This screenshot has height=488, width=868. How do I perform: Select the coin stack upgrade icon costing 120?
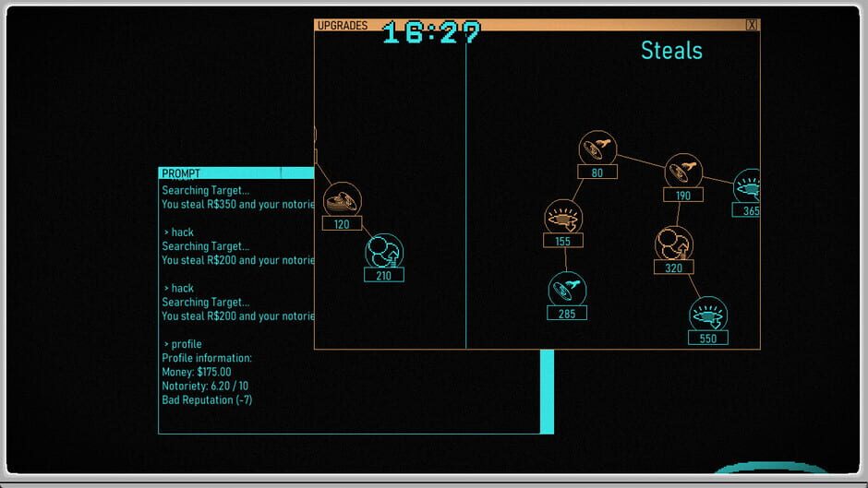(342, 200)
